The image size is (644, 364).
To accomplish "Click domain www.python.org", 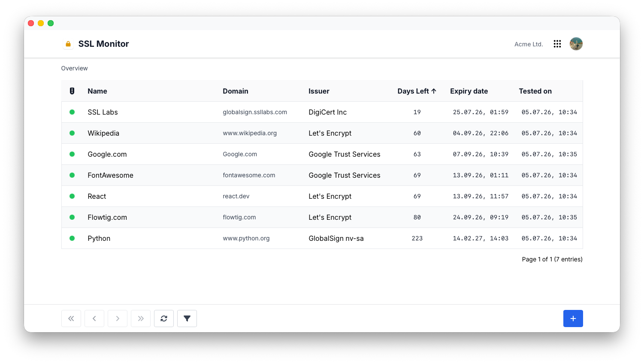I will (246, 238).
